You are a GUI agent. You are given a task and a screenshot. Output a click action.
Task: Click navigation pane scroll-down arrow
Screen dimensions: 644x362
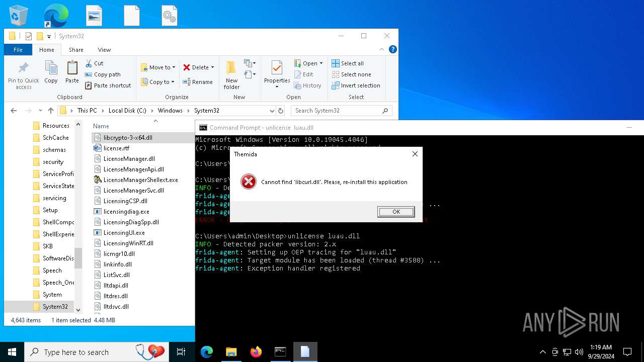tap(78, 310)
